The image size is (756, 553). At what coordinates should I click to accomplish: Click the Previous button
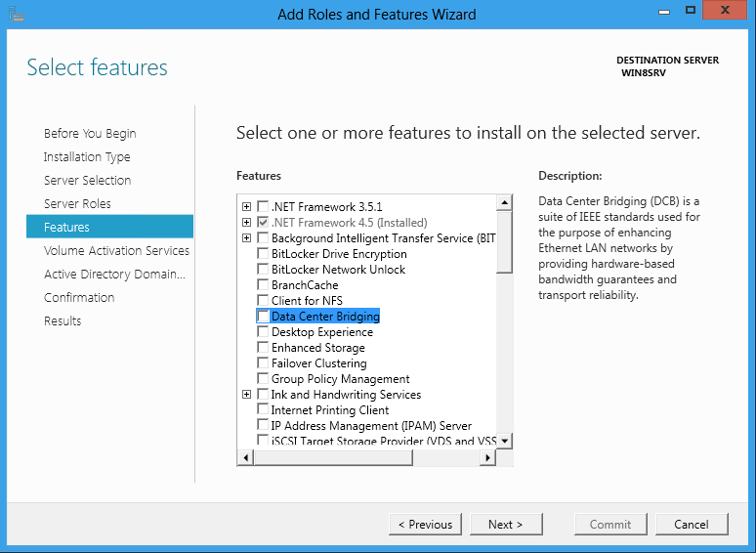pos(425,524)
